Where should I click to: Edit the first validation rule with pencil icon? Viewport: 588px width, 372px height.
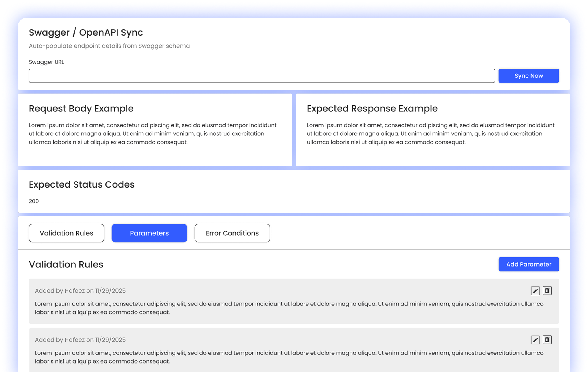pos(535,291)
